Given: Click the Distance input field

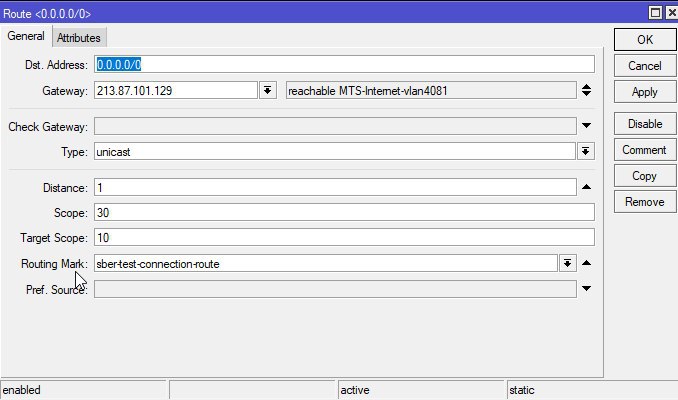Looking at the screenshot, I should [335, 187].
